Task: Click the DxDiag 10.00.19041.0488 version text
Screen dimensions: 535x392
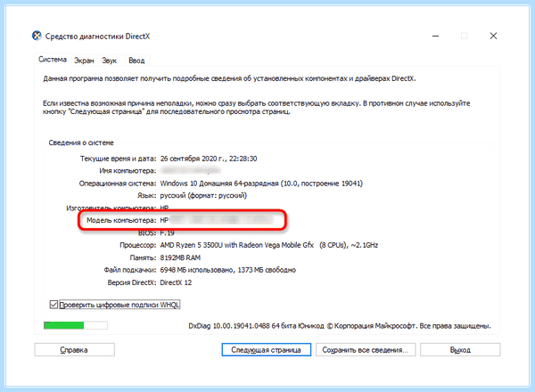Action: 340,326
